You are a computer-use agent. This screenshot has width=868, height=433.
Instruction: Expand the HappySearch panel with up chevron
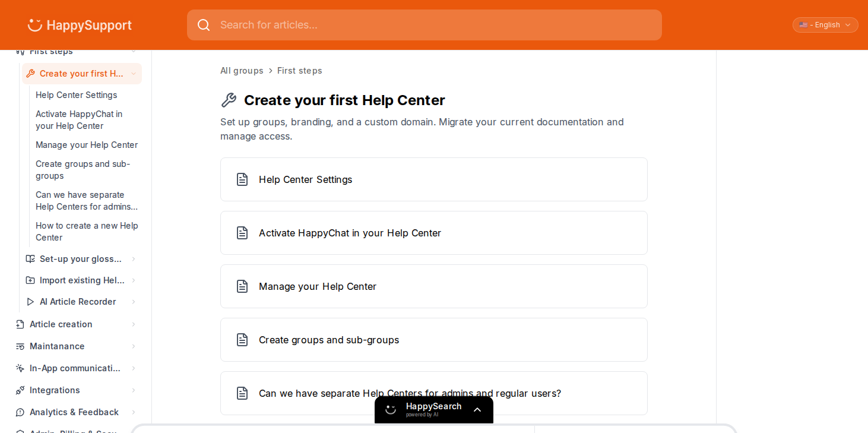pyautogui.click(x=477, y=410)
